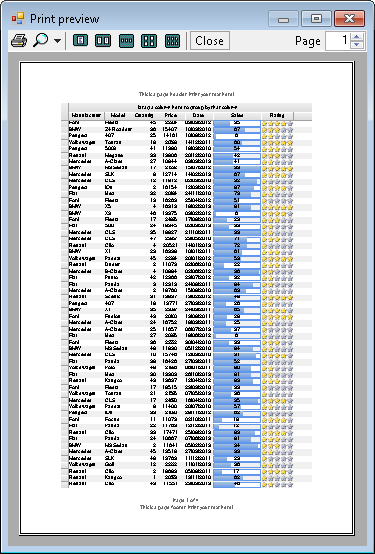Click the Close button in toolbar

coord(210,41)
